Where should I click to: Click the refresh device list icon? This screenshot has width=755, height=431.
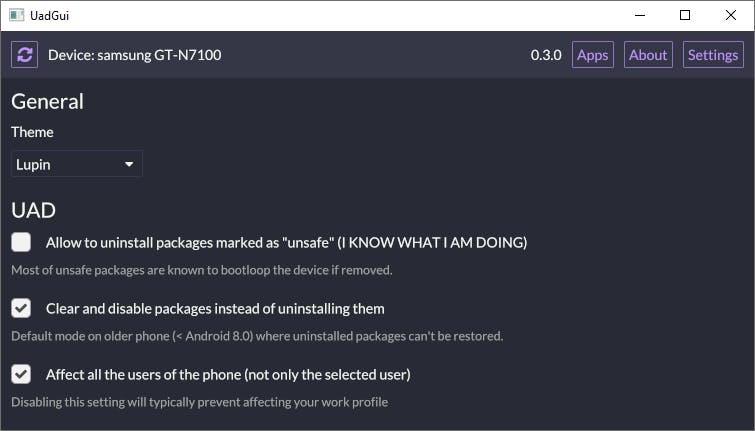24,55
